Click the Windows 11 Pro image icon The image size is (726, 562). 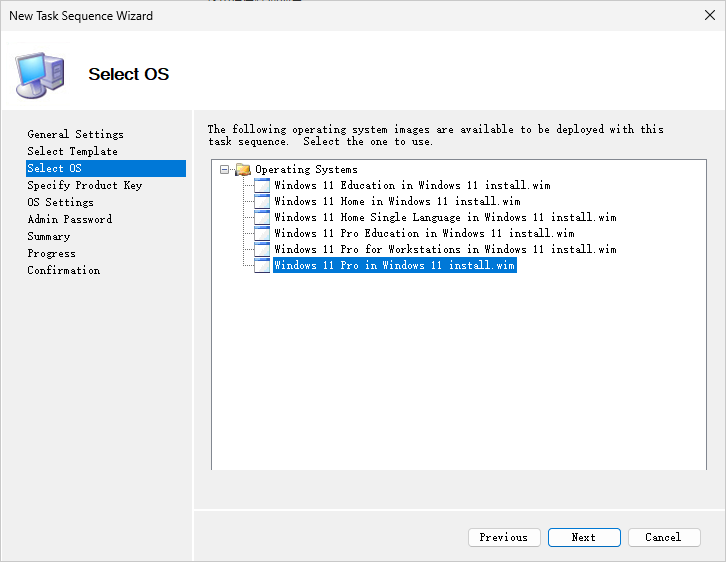click(262, 265)
